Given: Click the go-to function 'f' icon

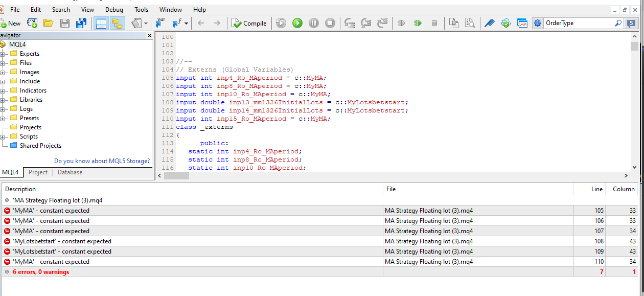Looking at the screenshot, I should tap(177, 23).
